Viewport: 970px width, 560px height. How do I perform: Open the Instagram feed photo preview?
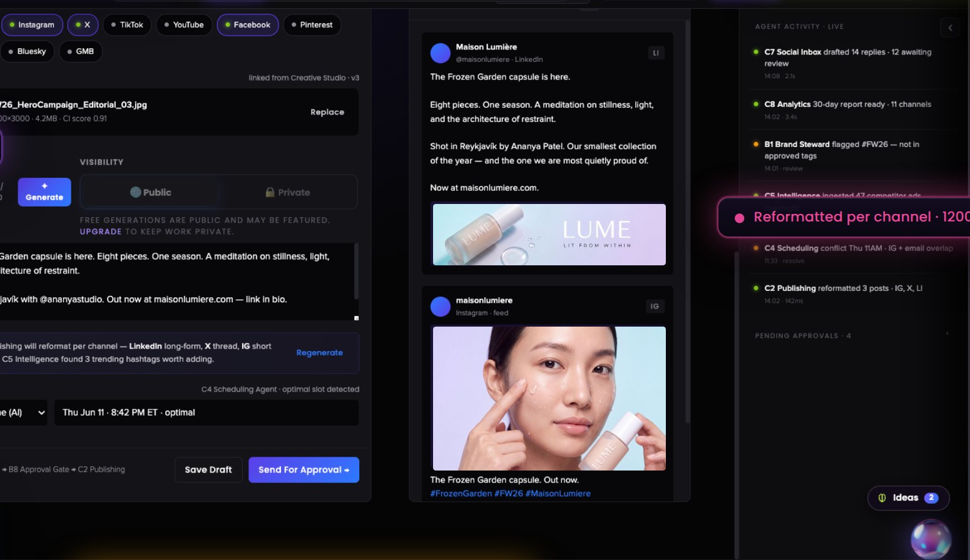[549, 399]
